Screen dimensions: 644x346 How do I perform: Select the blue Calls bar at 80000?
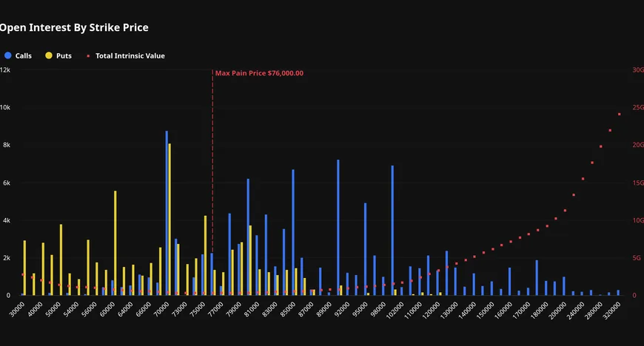pyautogui.click(x=248, y=237)
